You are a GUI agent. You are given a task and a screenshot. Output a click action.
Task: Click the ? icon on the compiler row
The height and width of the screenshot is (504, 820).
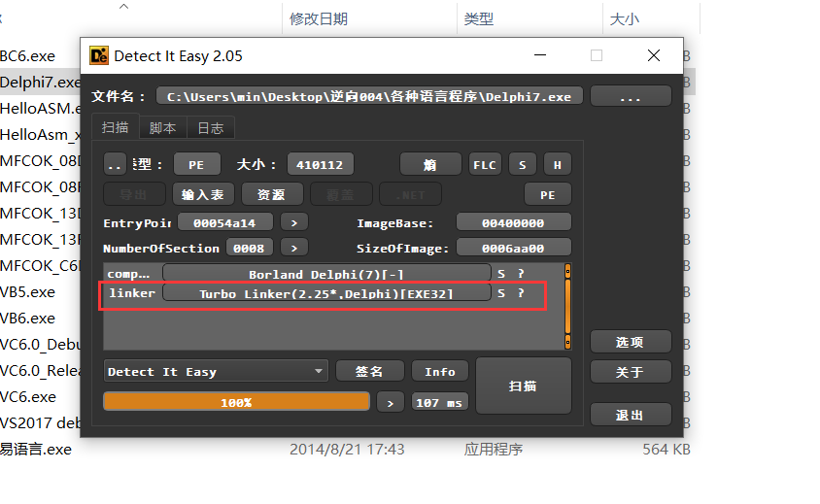click(x=521, y=274)
